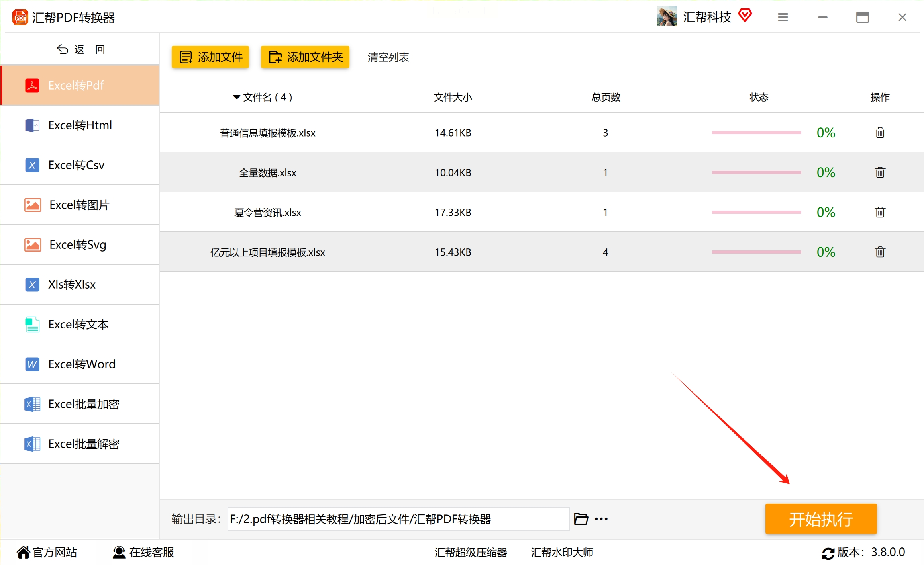Click the 15.43KB file size cell
924x565 pixels.
click(453, 252)
